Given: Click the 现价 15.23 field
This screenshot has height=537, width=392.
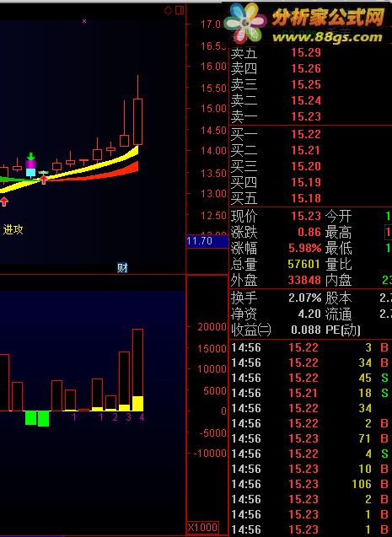Looking at the screenshot, I should [x=276, y=216].
